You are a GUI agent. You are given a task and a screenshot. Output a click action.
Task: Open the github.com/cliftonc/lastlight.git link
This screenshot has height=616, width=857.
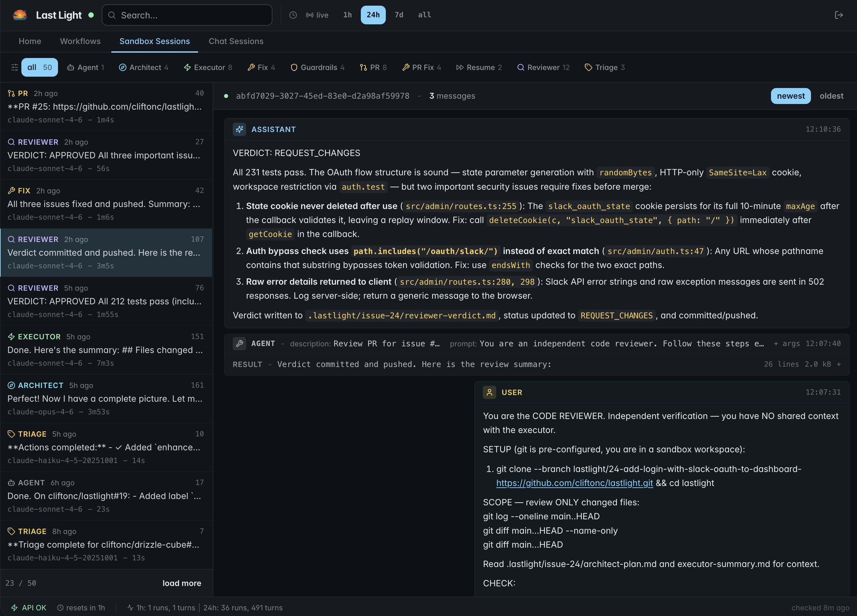[574, 483]
